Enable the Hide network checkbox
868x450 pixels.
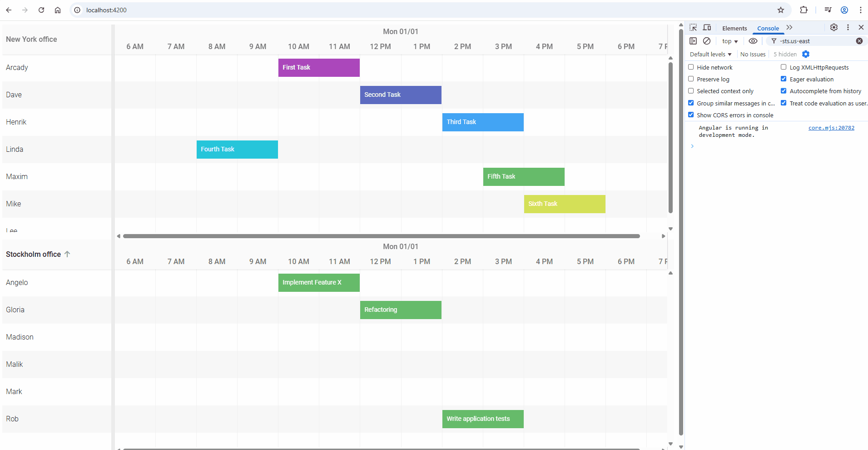click(x=691, y=67)
